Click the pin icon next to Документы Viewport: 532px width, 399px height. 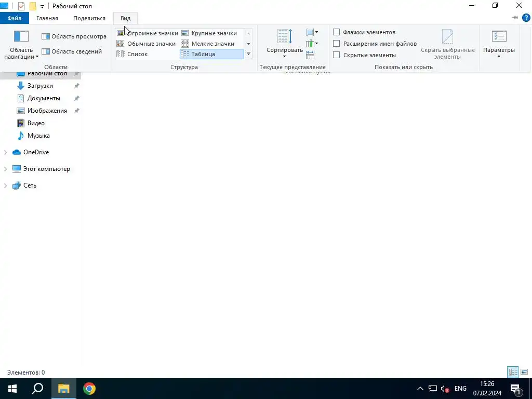(77, 98)
